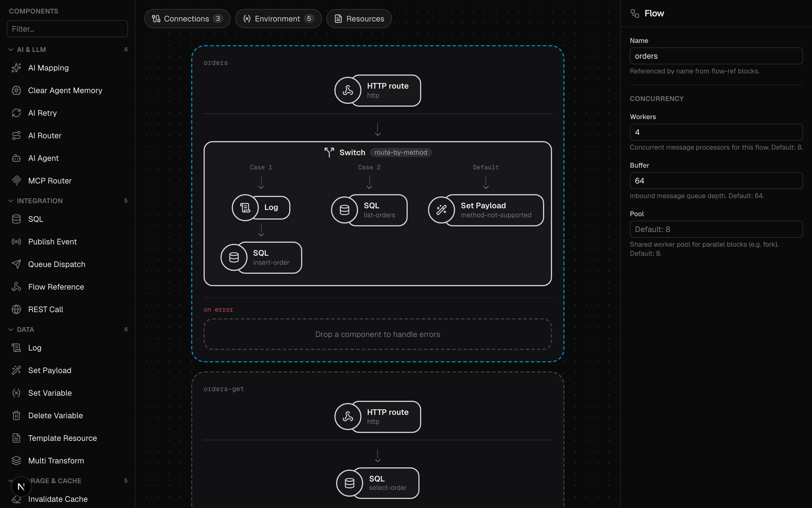Click the Set Variable icon

16,393
